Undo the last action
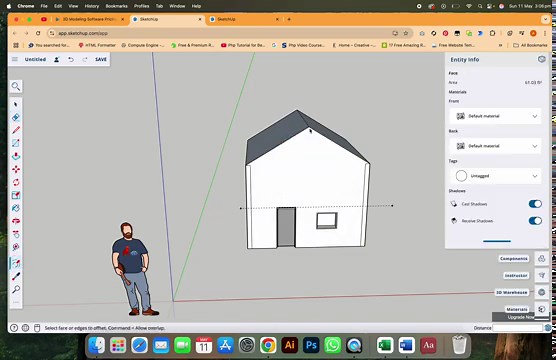This screenshot has width=556, height=360. (71, 59)
